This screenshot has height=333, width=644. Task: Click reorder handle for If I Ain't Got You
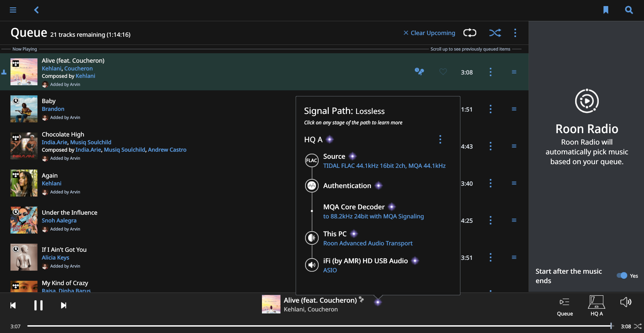[514, 257]
